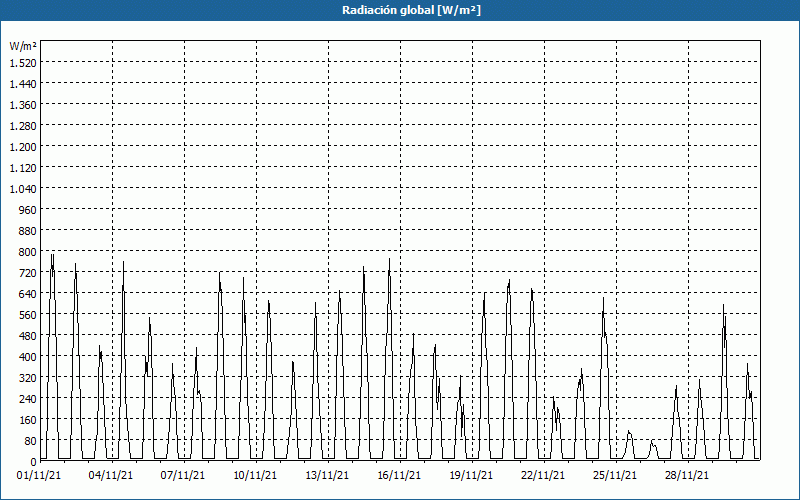
Task: Select the 1.360 y-axis value
Action: (x=23, y=105)
